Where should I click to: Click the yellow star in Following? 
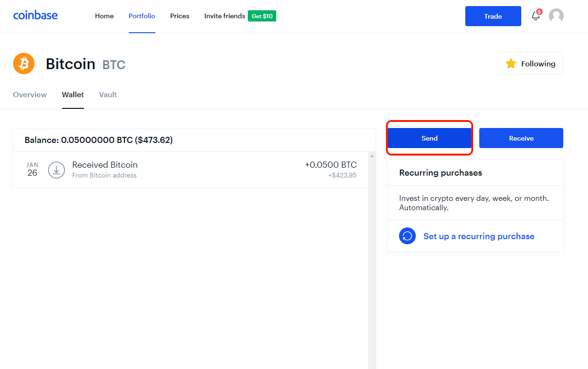pos(511,64)
